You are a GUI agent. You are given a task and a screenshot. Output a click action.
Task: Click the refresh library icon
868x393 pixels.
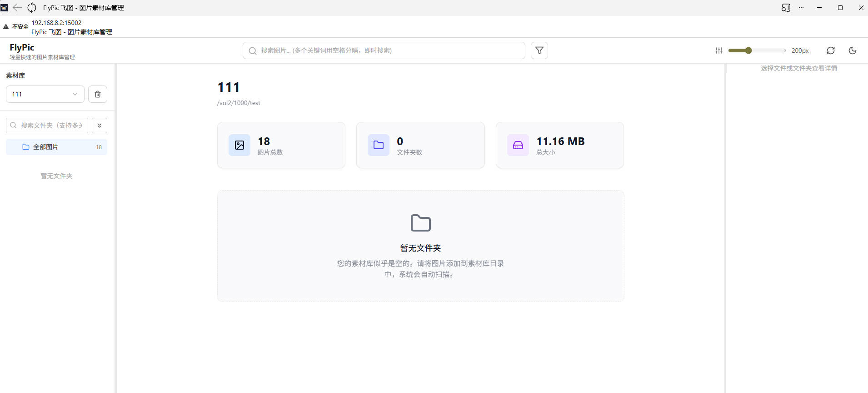[830, 50]
